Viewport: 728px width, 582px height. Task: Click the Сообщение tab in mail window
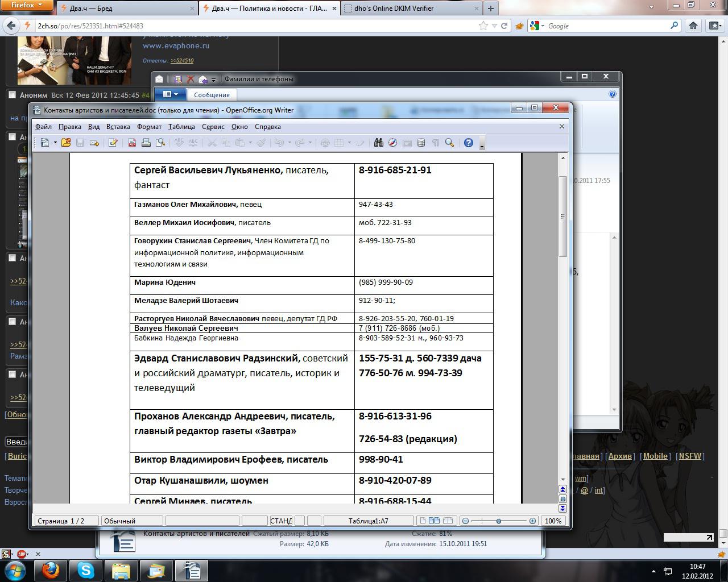point(212,95)
